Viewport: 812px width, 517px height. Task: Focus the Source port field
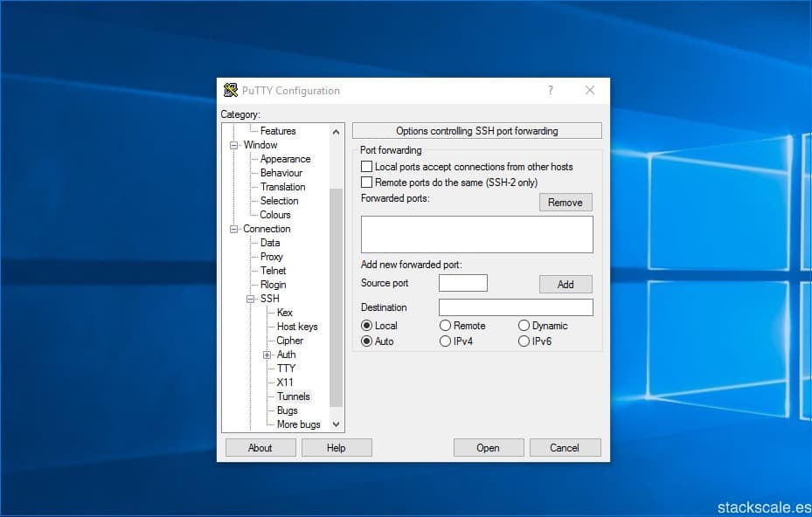(463, 283)
